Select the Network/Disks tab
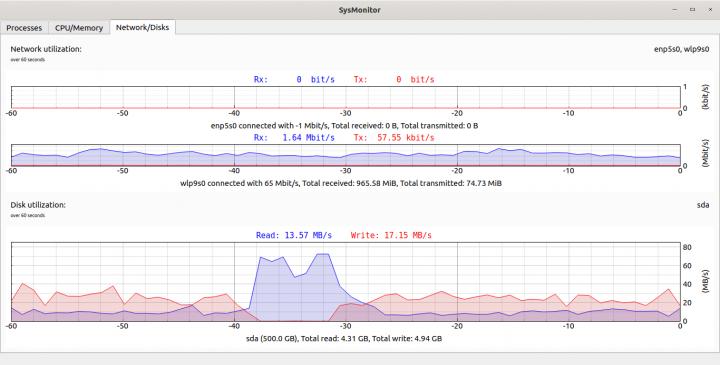 pyautogui.click(x=142, y=27)
